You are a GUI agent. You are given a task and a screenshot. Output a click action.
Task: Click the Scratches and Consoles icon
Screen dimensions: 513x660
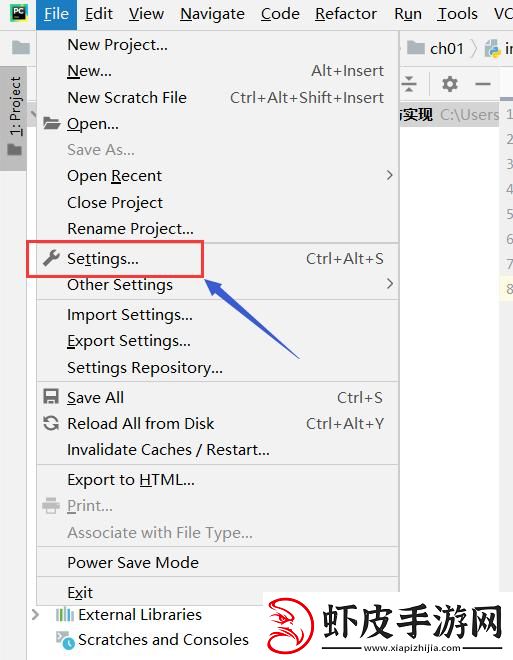pyautogui.click(x=65, y=640)
